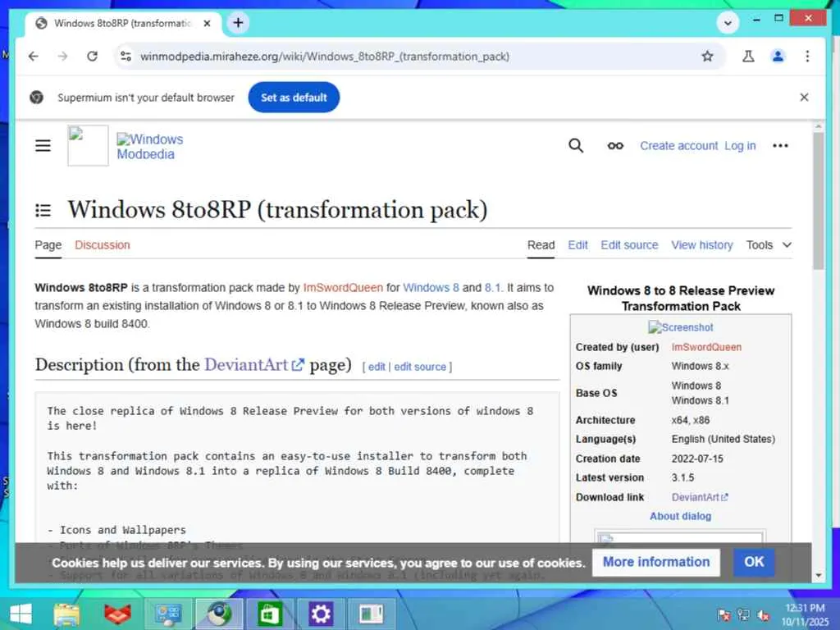The width and height of the screenshot is (840, 630).
Task: Switch to the Discussion tab
Action: pos(103,245)
